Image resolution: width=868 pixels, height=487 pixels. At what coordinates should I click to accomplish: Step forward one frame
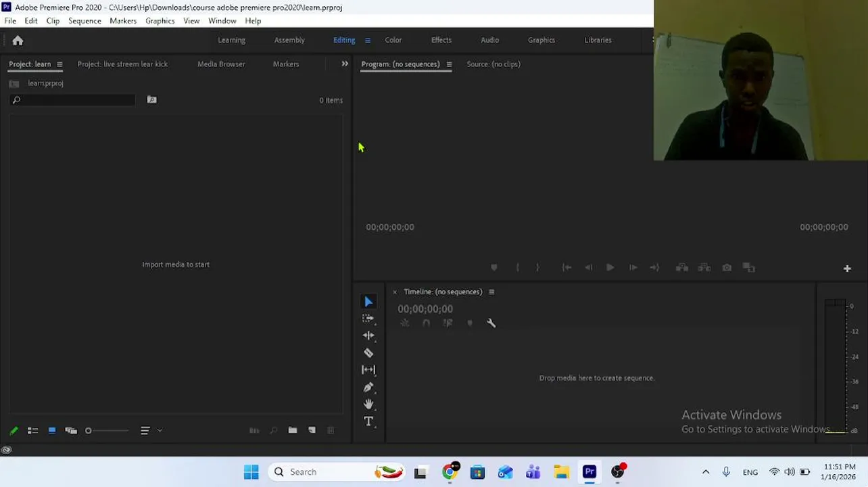pos(633,268)
